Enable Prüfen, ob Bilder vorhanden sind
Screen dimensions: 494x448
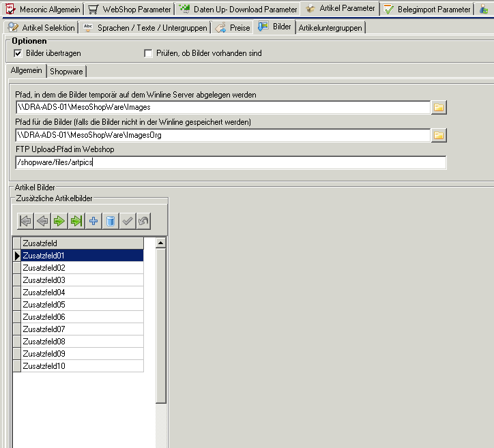tap(148, 53)
